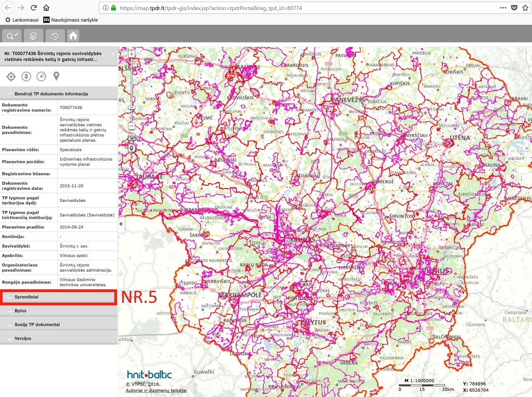Click the pin marker icon in document panel
Viewport: 532px width, 397px height.
coord(57,76)
